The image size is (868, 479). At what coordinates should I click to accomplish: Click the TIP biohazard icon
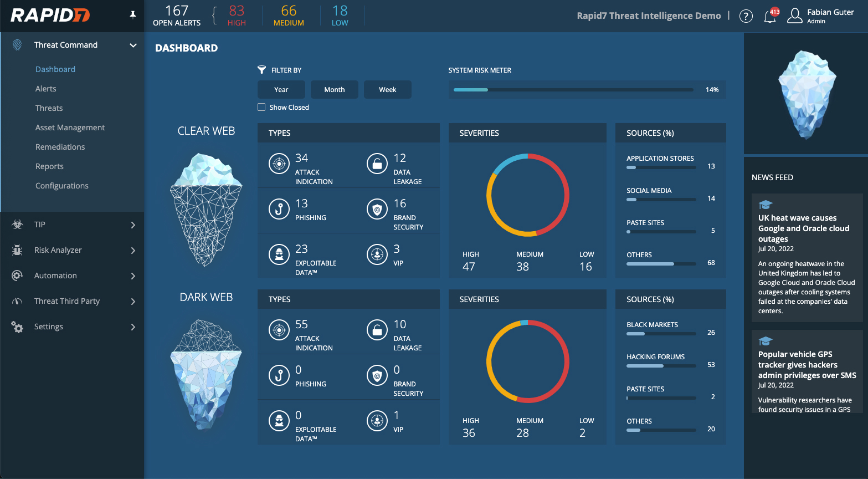17,225
